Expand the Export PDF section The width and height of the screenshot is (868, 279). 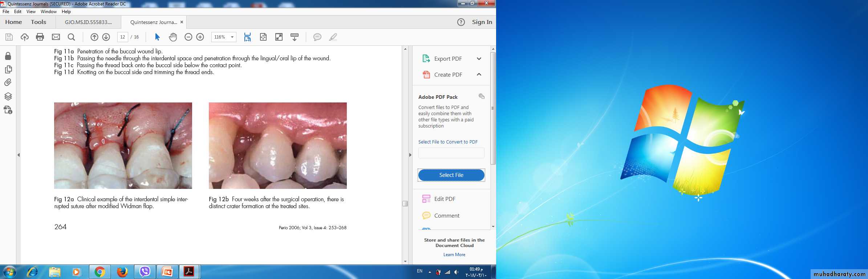pos(479,59)
